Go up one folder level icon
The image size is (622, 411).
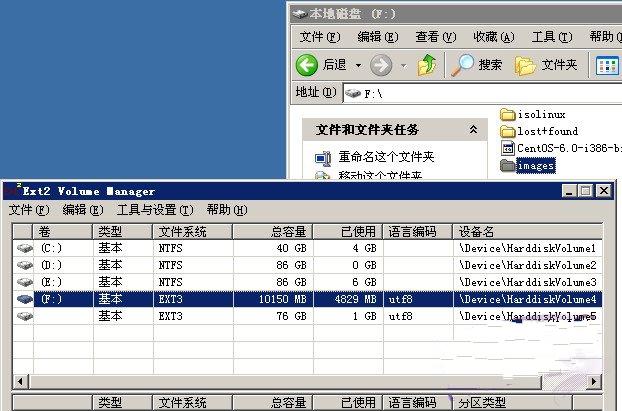coord(427,65)
